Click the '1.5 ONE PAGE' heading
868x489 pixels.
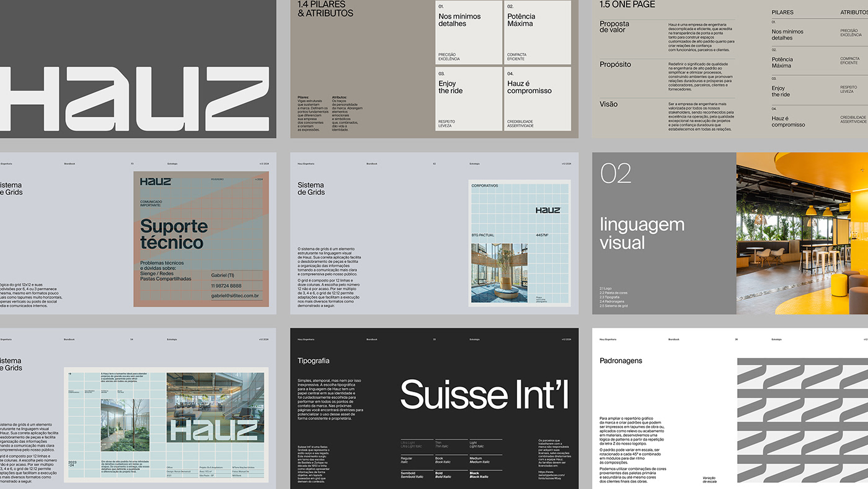pos(627,4)
